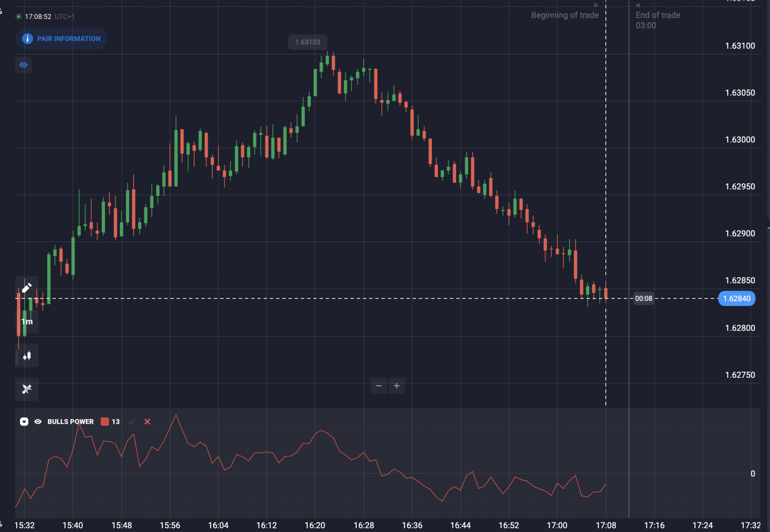Click the Beginning of trade marker label
The width and height of the screenshot is (770, 532).
click(565, 15)
